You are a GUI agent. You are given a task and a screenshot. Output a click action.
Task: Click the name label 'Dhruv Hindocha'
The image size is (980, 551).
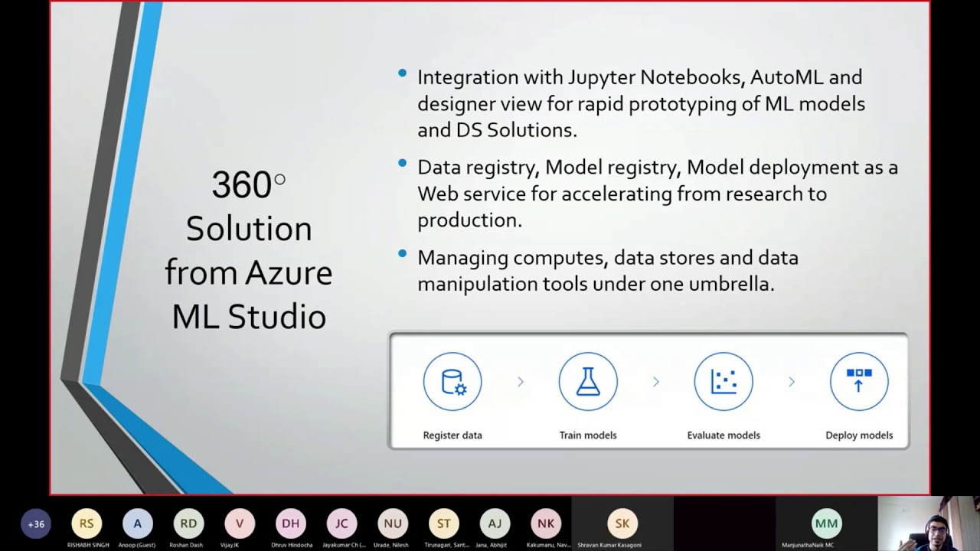[290, 545]
